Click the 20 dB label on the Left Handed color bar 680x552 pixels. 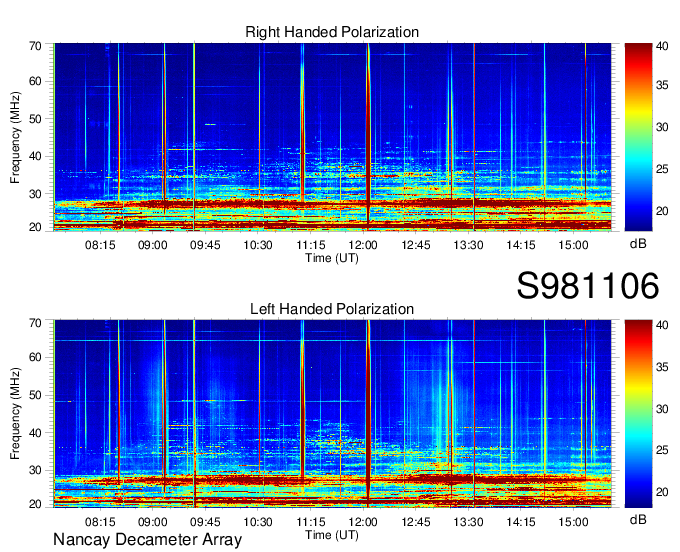pos(662,492)
